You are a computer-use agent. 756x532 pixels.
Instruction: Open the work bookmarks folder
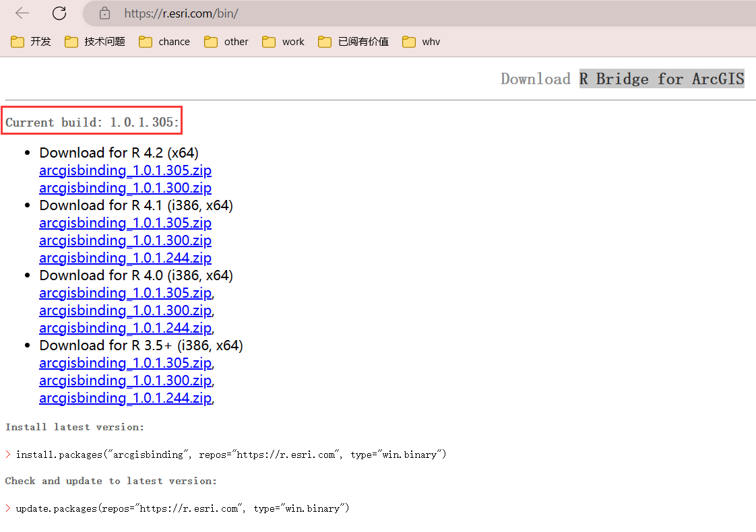click(x=284, y=42)
